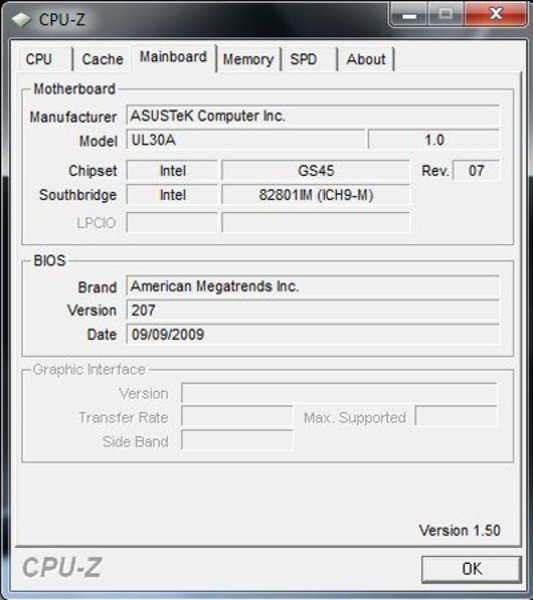The image size is (533, 600).
Task: Click the Manufacturer field showing ASUSTeK
Action: click(313, 116)
